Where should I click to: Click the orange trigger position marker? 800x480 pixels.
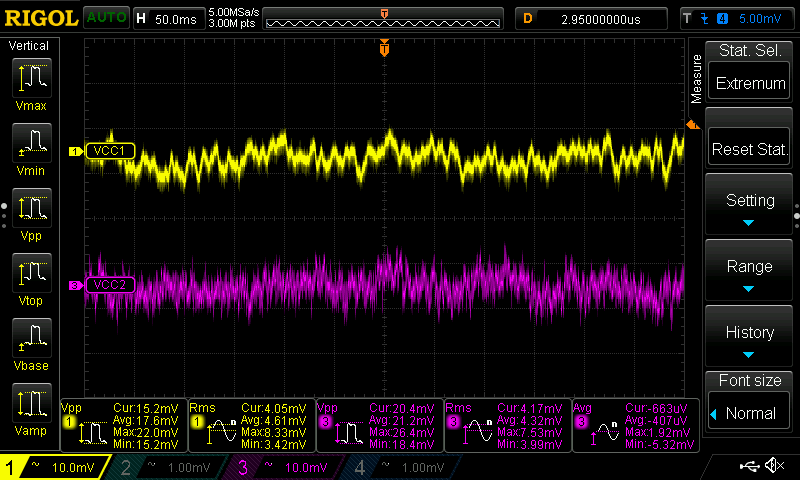384,48
